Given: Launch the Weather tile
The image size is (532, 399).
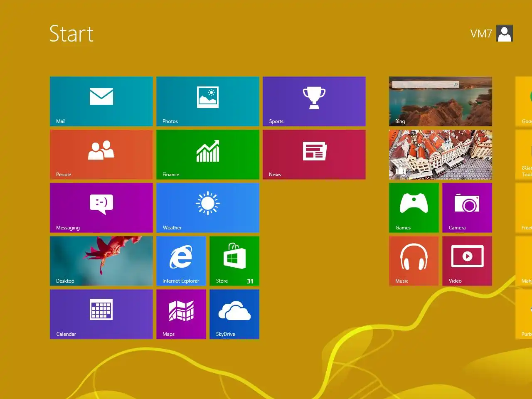Looking at the screenshot, I should pos(208,208).
